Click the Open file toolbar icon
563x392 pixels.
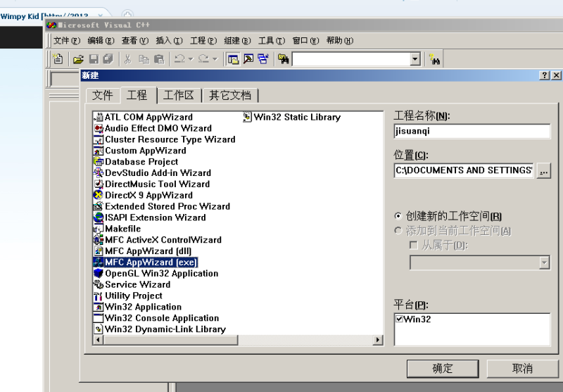78,59
